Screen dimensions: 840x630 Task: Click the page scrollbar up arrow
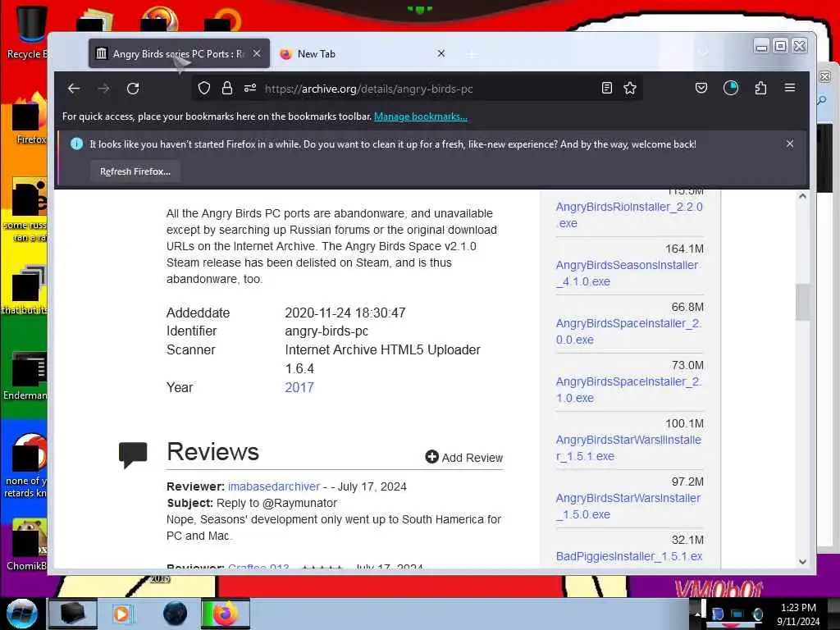coord(802,196)
